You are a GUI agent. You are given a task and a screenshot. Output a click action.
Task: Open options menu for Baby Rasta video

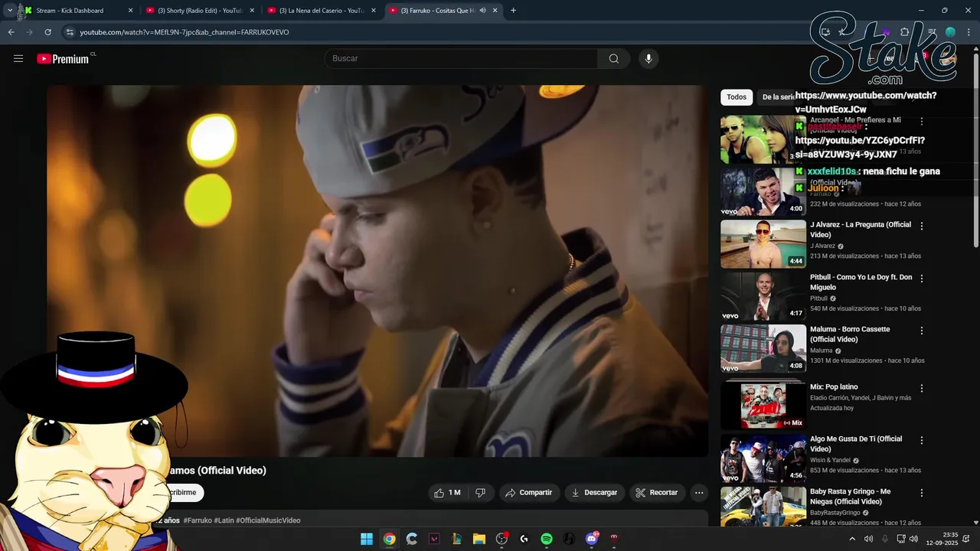(x=922, y=493)
